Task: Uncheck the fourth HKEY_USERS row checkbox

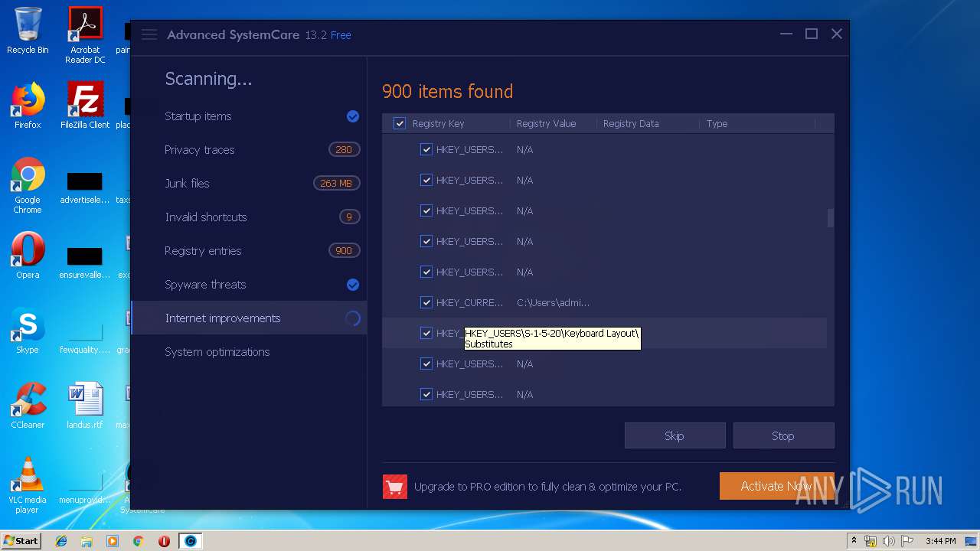Action: [x=426, y=242]
